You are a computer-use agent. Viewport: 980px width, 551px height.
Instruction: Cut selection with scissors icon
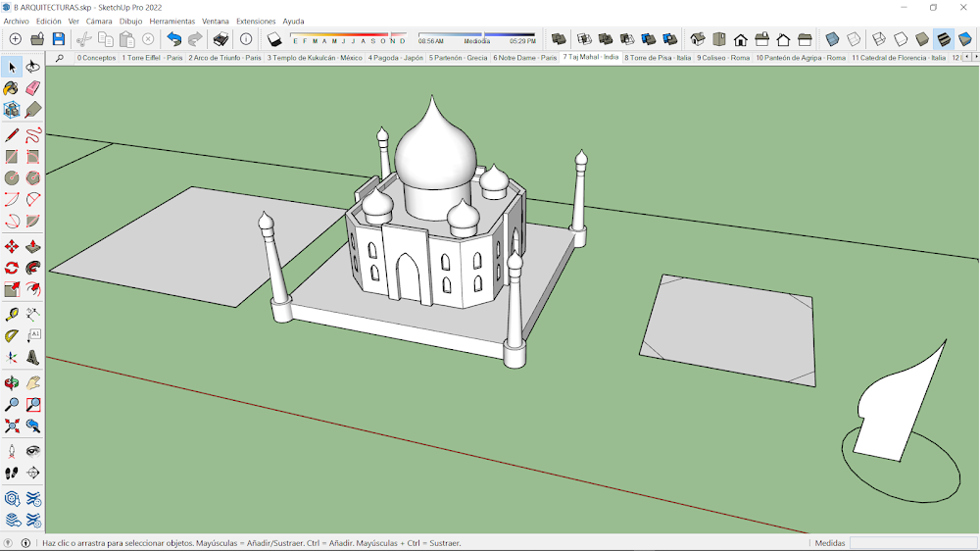(83, 39)
